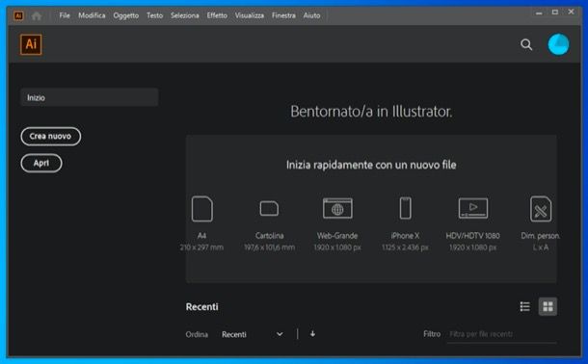The image size is (588, 364).
Task: Close the Illustrator window
Action: click(571, 12)
